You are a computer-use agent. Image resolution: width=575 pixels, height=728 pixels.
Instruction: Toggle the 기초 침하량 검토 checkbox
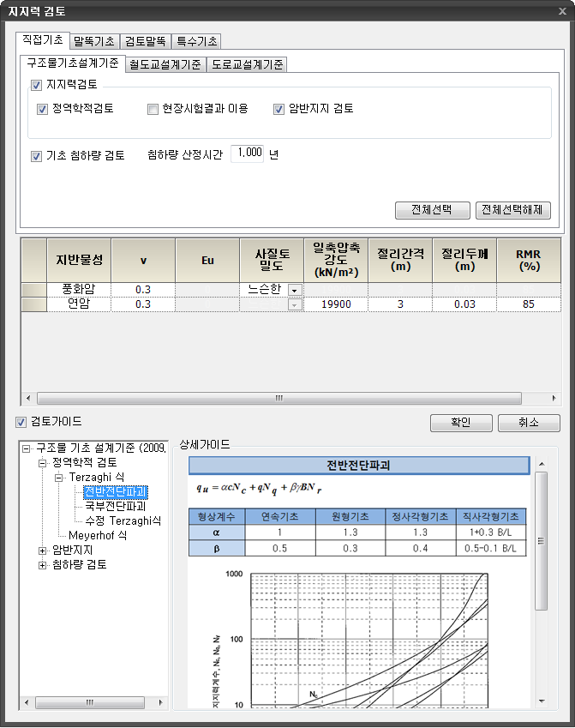point(36,156)
